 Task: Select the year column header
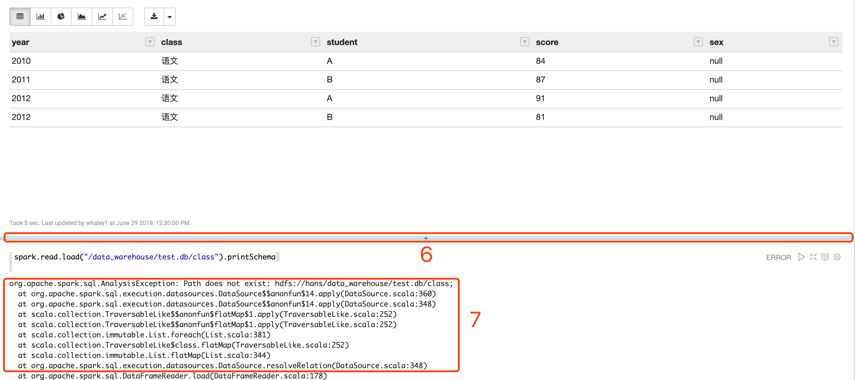20,42
